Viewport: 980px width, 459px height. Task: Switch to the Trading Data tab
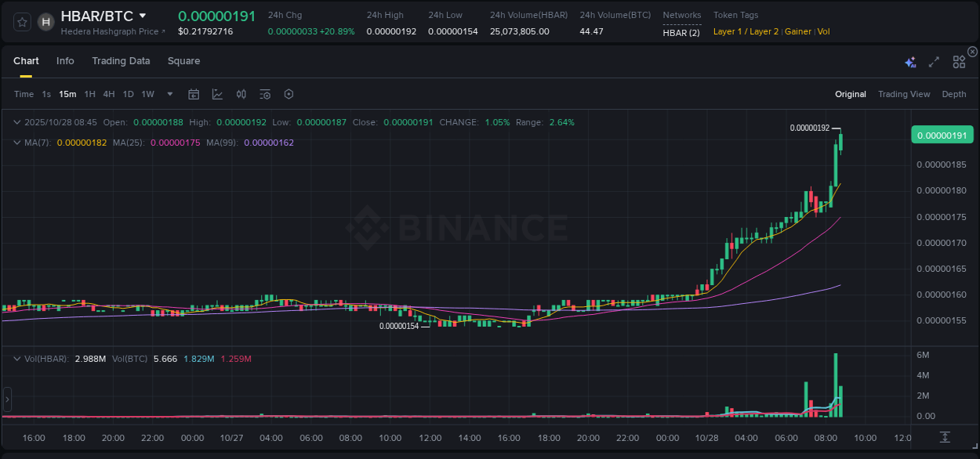point(121,61)
